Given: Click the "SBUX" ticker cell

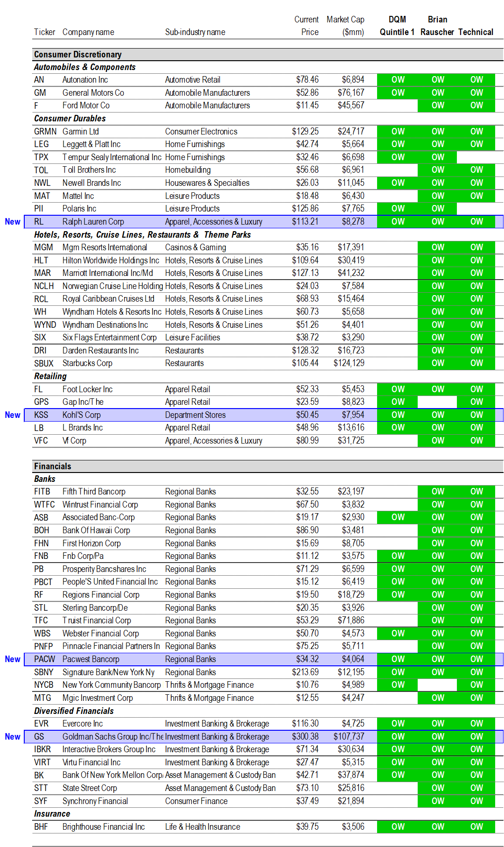Looking at the screenshot, I should point(44,363).
